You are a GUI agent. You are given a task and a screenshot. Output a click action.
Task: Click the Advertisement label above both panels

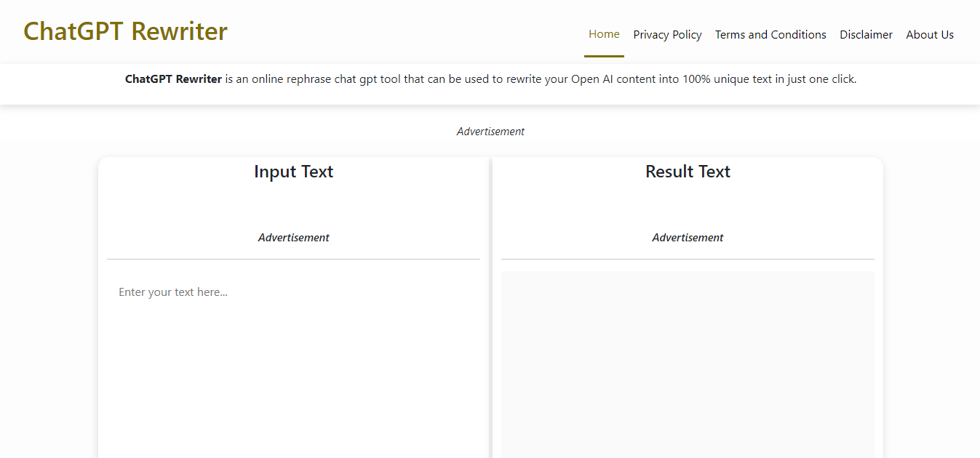click(490, 132)
